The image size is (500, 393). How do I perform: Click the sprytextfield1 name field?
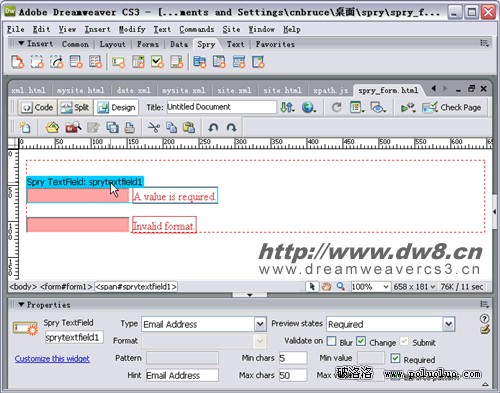pos(74,337)
